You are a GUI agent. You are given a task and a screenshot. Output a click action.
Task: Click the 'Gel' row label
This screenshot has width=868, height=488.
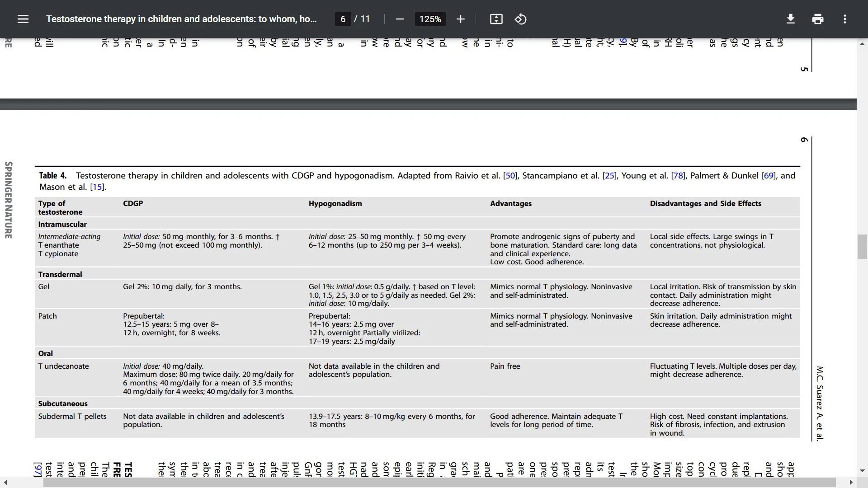[44, 287]
